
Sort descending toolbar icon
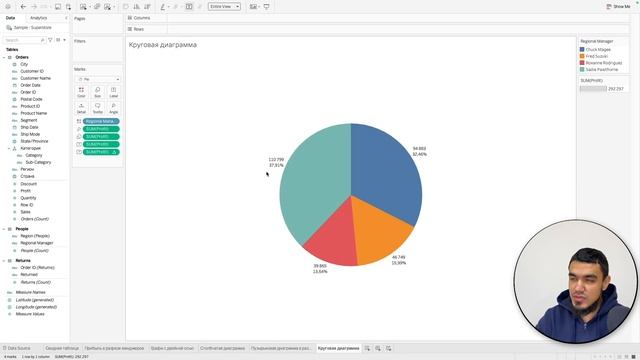point(147,7)
